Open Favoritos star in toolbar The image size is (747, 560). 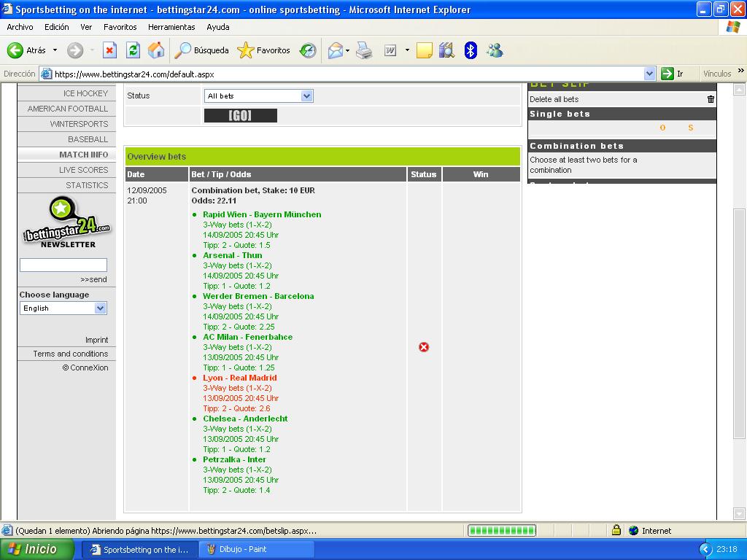pos(263,50)
